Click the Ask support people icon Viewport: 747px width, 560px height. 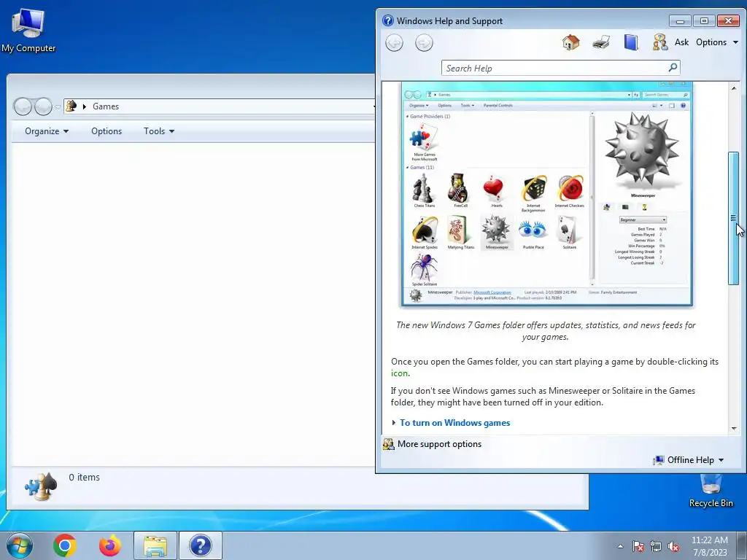tap(659, 42)
